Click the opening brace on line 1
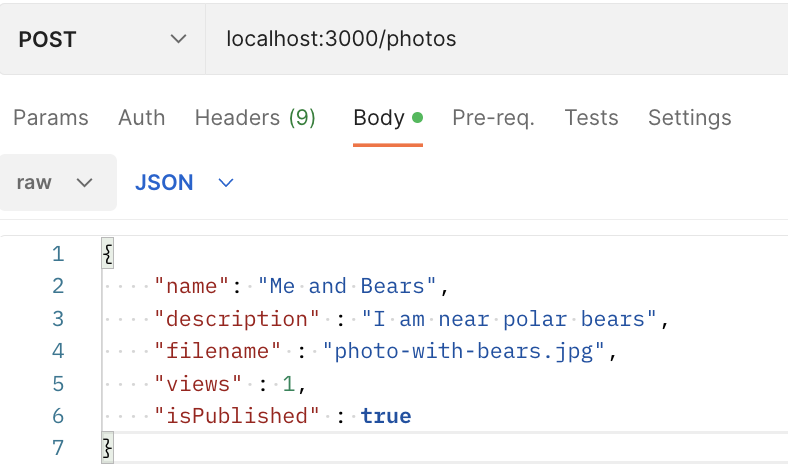Screen dimensions: 788x472 tap(108, 253)
